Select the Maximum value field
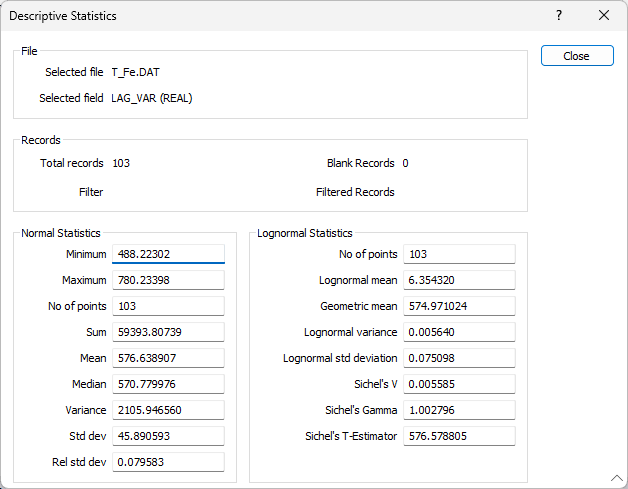Viewport: 628px width, 489px height. (x=168, y=280)
